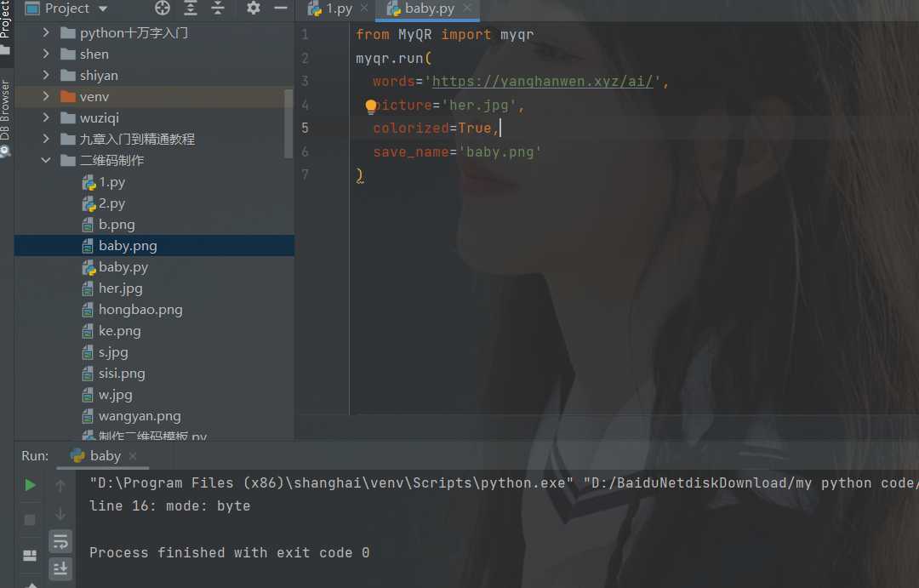Select w.jpg file in tree

coord(115,395)
